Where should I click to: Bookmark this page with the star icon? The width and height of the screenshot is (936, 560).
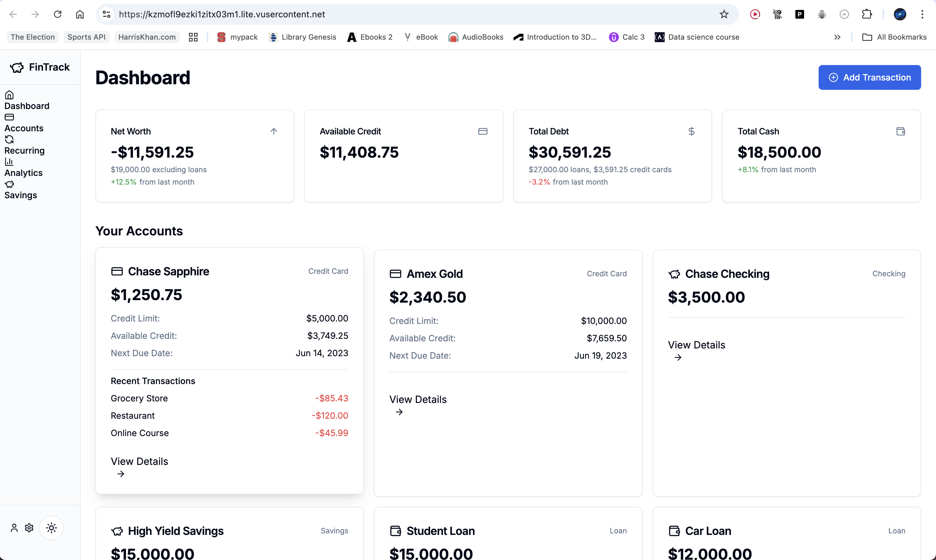(x=724, y=14)
